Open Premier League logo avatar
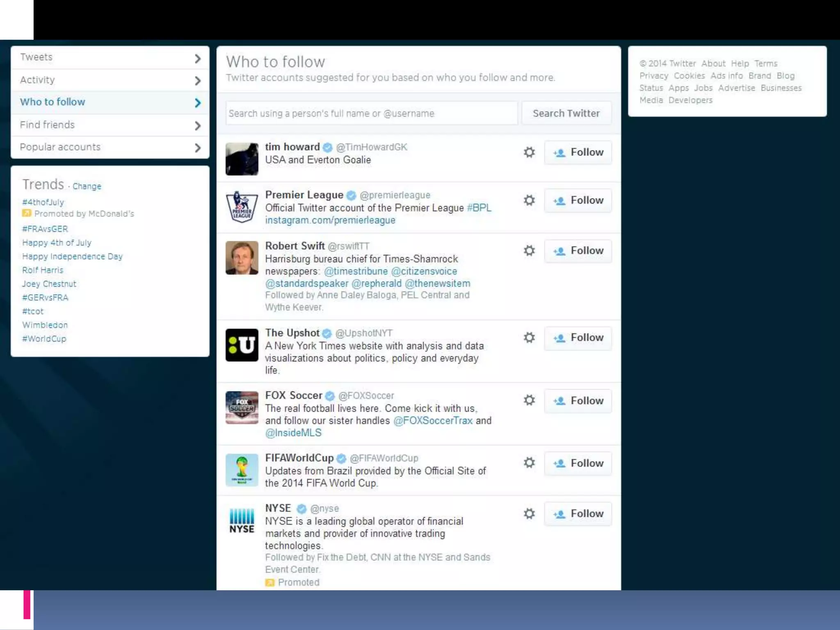 click(x=242, y=207)
